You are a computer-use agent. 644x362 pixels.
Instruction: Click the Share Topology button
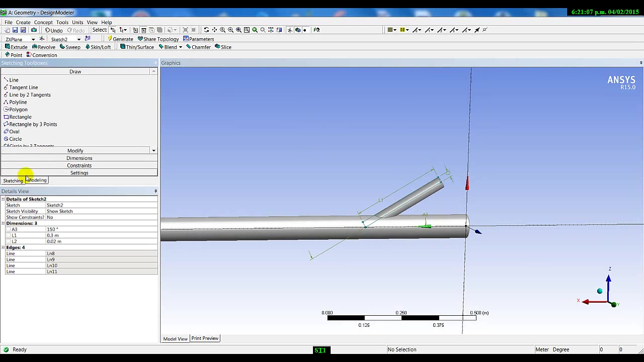(x=158, y=39)
